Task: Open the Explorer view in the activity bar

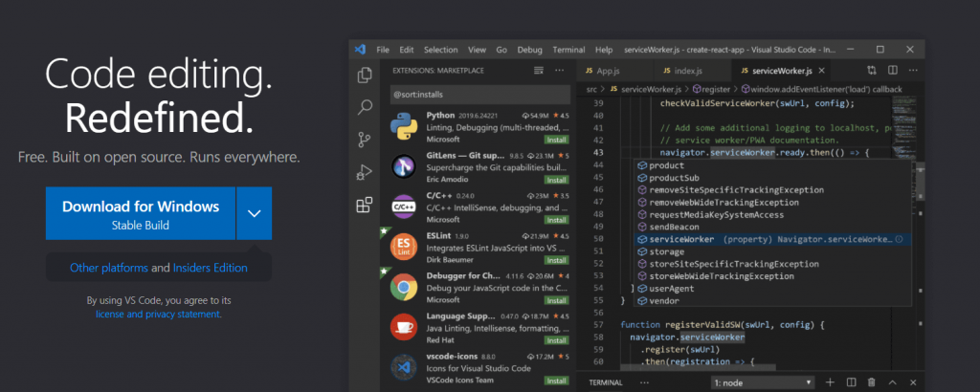Action: pos(365,76)
